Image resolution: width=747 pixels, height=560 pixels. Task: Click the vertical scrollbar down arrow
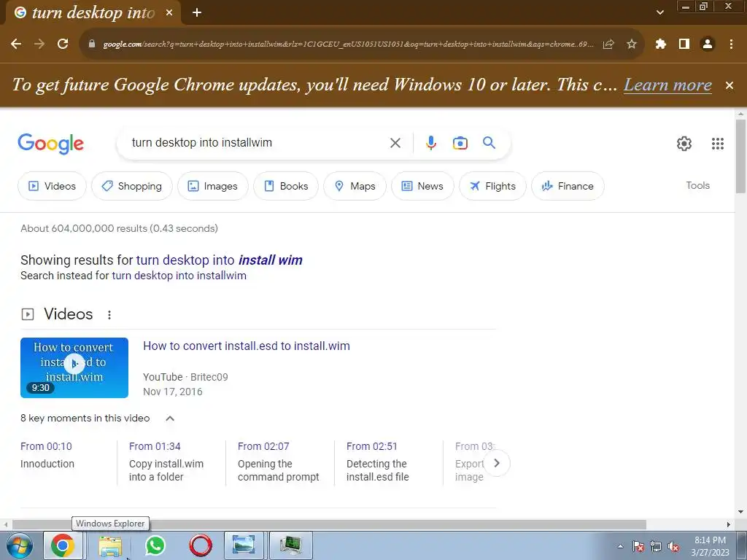[x=740, y=512]
